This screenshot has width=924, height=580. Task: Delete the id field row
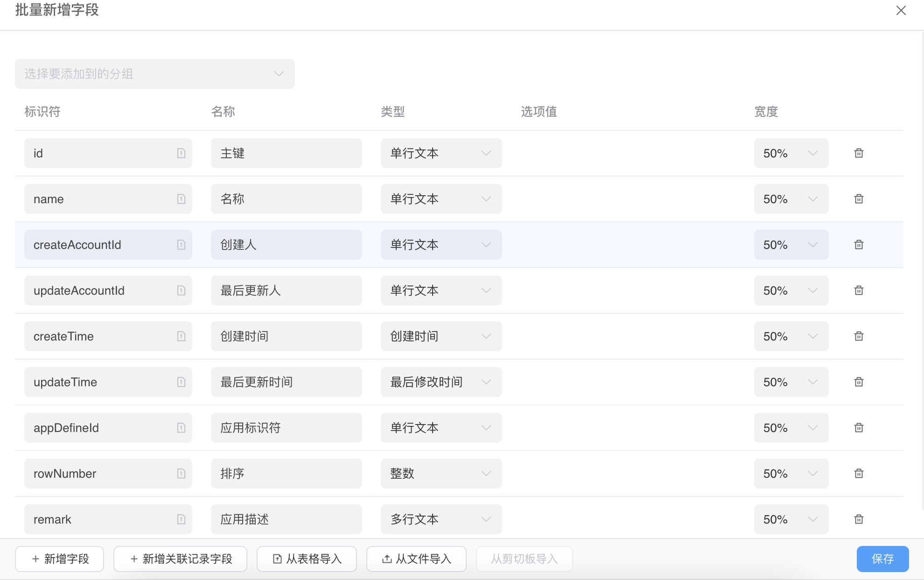[859, 153]
